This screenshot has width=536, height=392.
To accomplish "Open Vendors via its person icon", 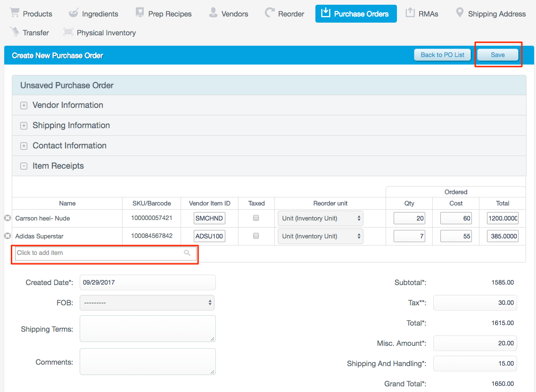I will (x=213, y=13).
